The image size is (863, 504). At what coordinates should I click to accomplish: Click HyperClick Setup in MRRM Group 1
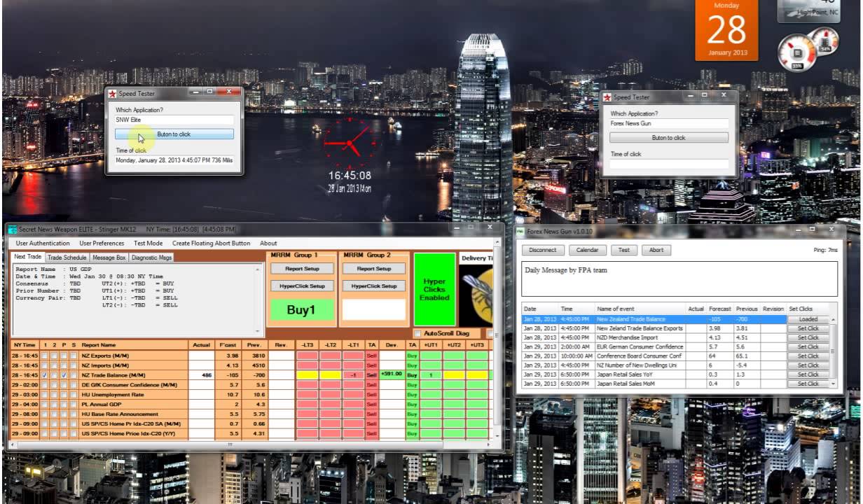(302, 286)
